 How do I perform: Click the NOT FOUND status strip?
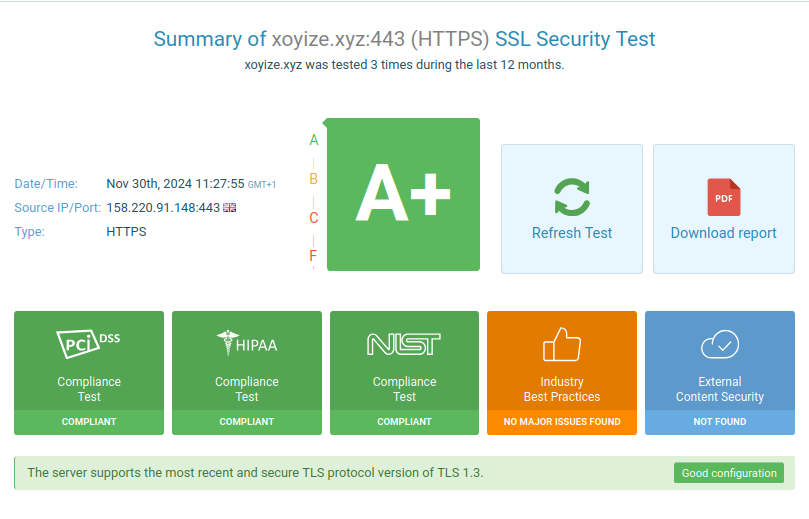coord(719,422)
